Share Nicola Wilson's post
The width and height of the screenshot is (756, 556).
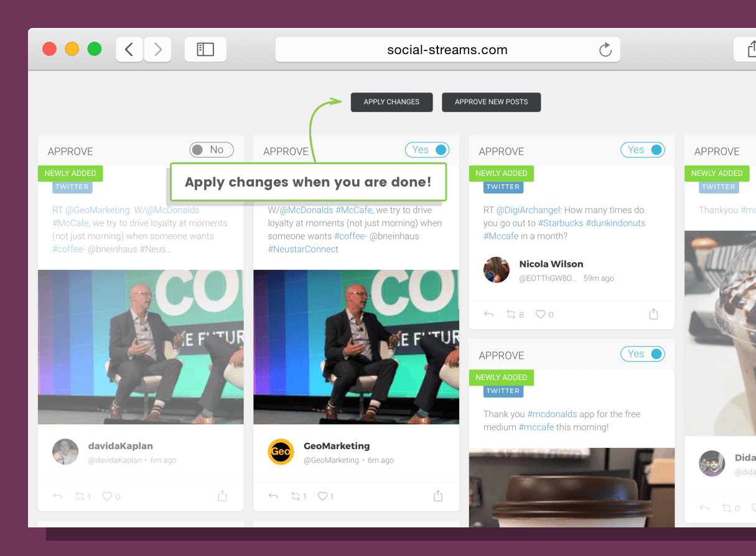coord(653,314)
